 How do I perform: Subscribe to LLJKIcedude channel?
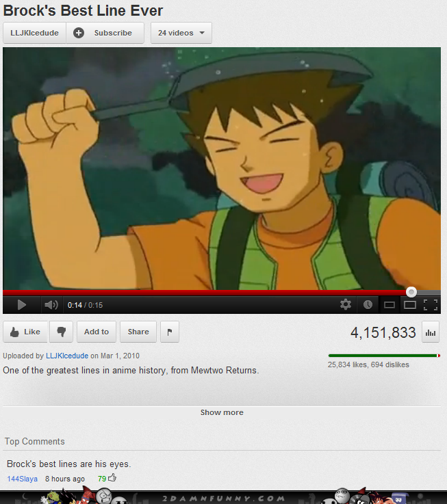(105, 33)
